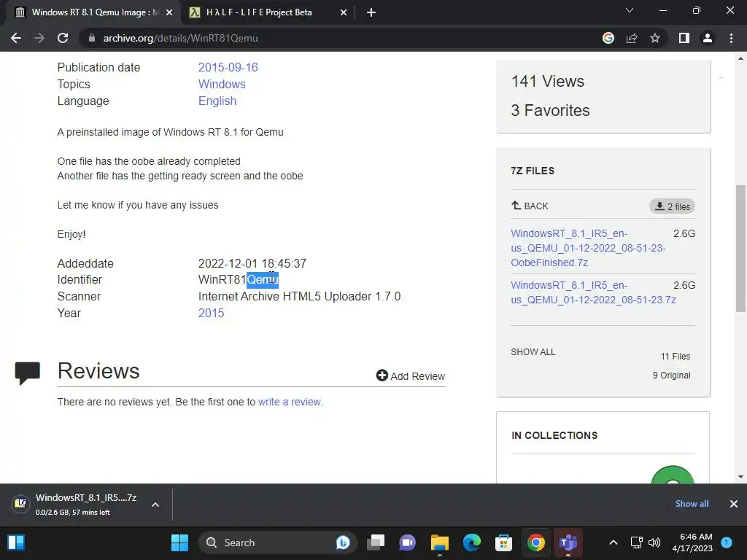The image size is (747, 560).
Task: Expand the download item options chevron
Action: tap(155, 505)
